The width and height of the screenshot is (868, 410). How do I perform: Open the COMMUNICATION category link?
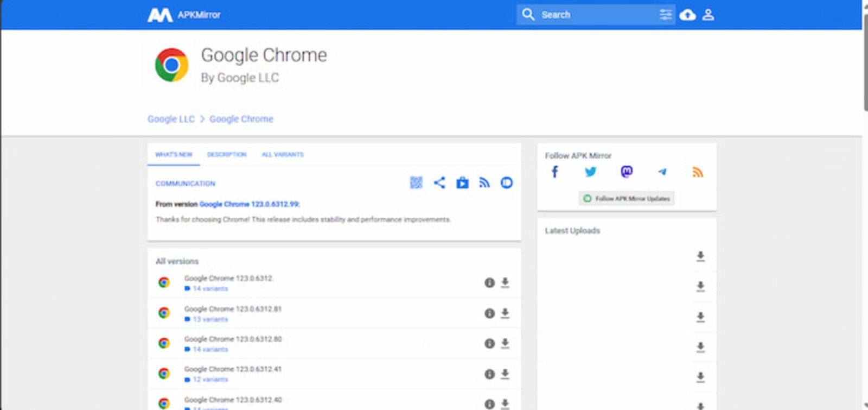186,184
